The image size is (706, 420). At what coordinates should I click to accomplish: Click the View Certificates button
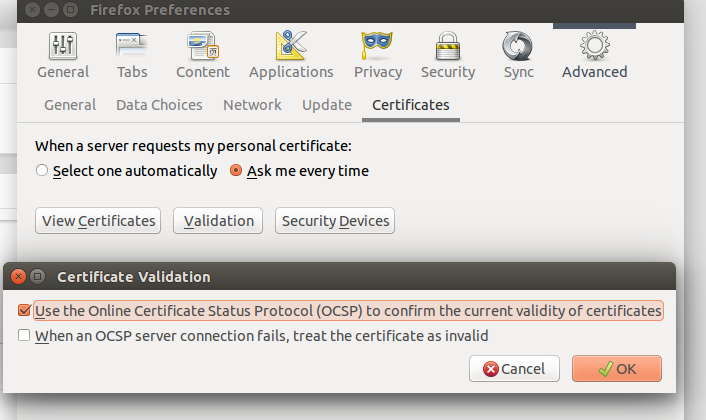click(99, 221)
